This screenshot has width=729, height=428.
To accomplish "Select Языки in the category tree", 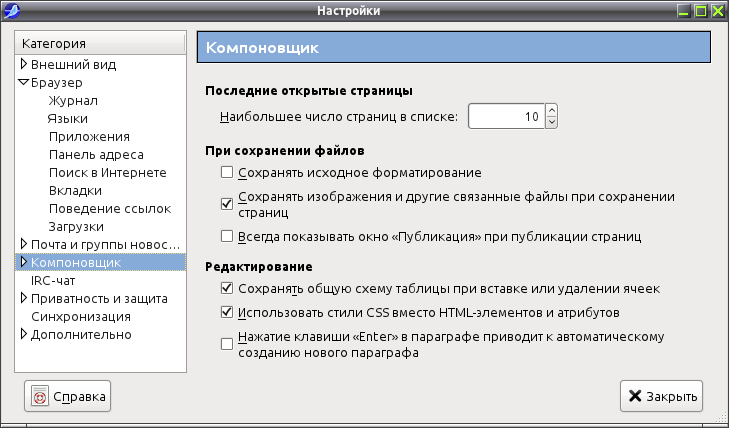I will pos(67,119).
